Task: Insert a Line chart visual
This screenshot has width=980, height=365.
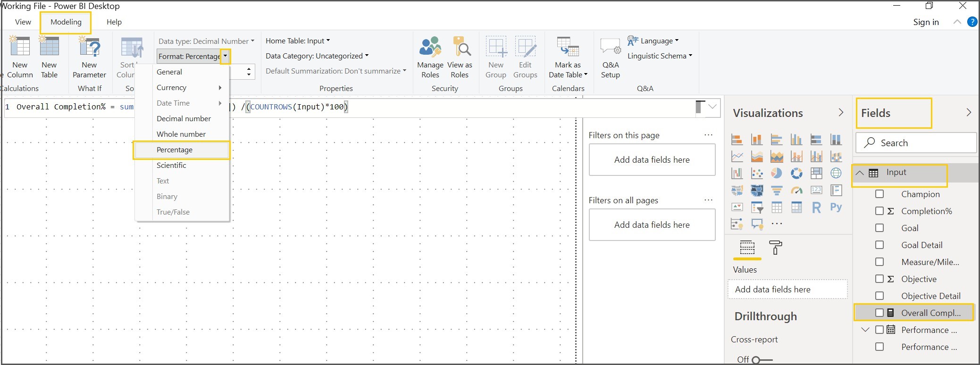Action: point(737,157)
